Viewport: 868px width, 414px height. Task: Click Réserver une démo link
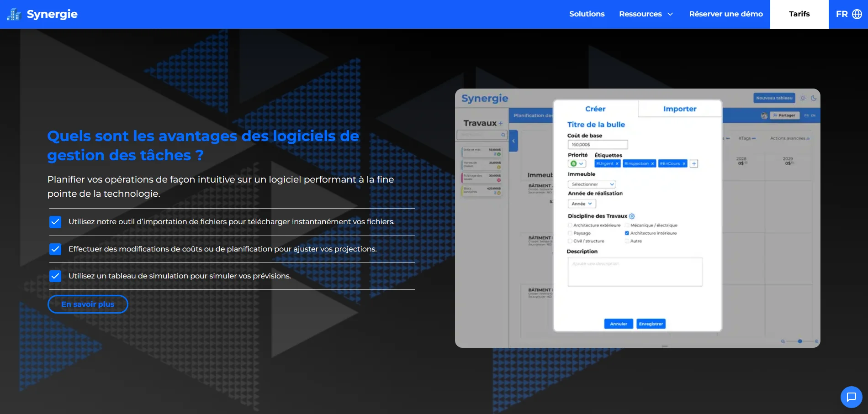[x=726, y=14]
